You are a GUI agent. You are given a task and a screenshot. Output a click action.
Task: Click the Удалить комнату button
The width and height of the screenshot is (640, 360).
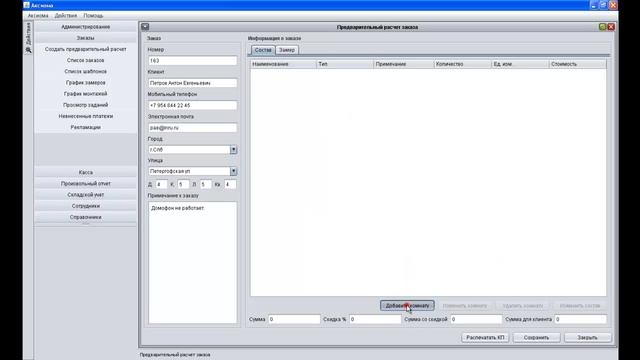[523, 305]
